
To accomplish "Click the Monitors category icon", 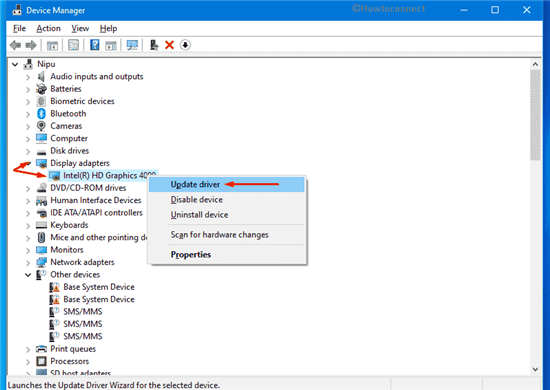I will tap(41, 250).
